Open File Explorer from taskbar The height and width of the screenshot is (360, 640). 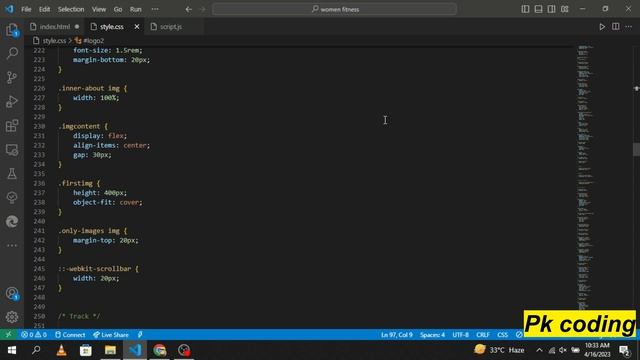(110, 350)
